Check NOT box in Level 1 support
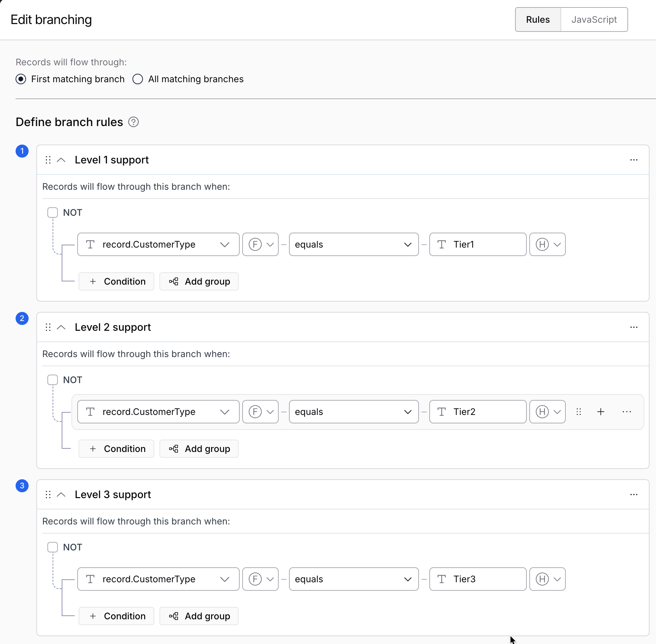Image resolution: width=656 pixels, height=644 pixels. [x=53, y=213]
